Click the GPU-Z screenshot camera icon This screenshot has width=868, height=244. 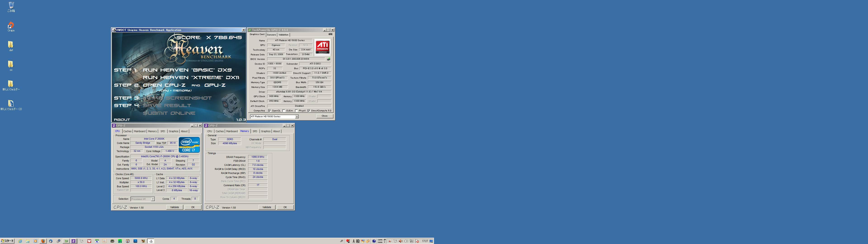tap(330, 34)
